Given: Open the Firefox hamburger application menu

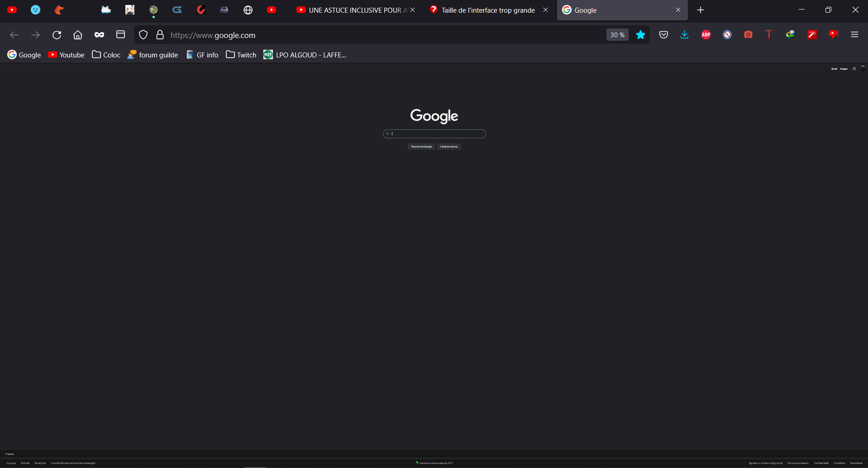Looking at the screenshot, I should [854, 35].
